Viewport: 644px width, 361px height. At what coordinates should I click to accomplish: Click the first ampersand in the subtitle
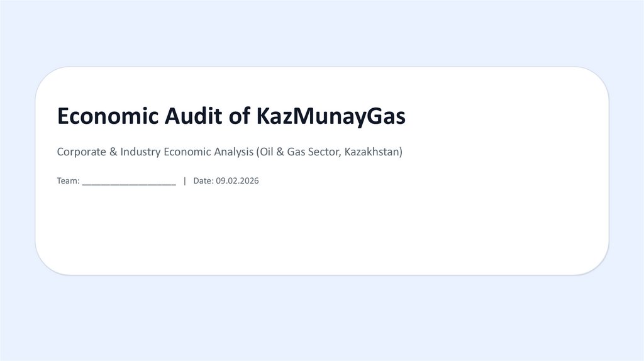point(111,152)
